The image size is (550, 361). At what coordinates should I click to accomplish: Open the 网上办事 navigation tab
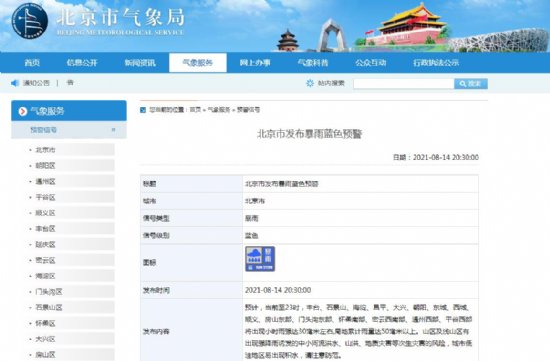255,63
